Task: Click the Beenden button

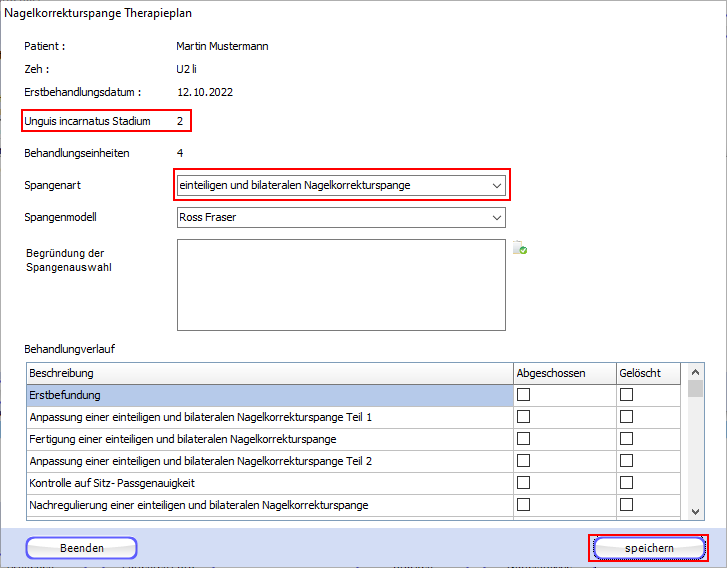Action: coord(81,548)
